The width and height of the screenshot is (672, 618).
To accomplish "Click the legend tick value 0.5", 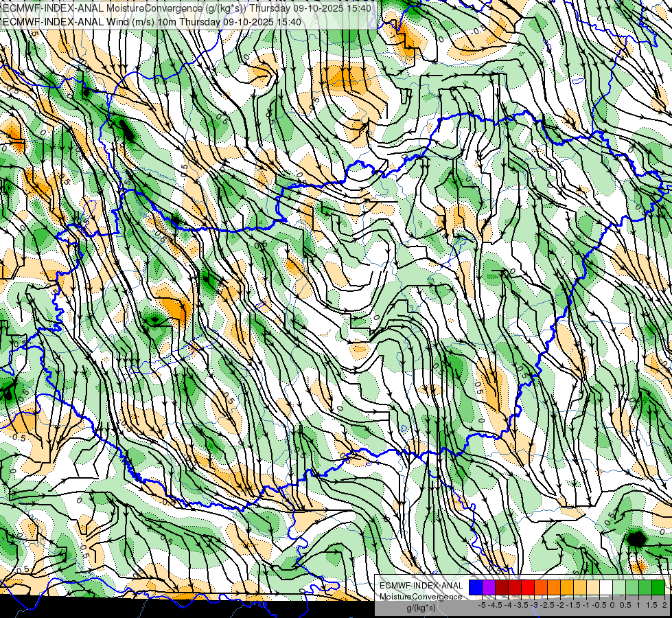I will pyautogui.click(x=625, y=605).
